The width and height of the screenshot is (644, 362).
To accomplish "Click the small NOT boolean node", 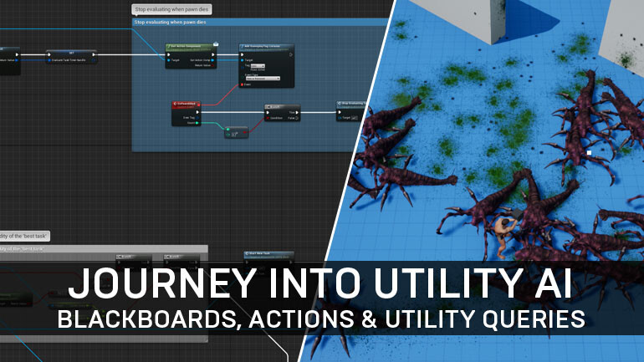I will 237,131.
